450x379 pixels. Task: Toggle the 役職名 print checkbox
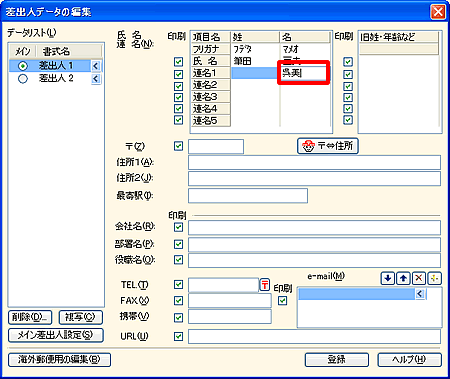(x=179, y=260)
